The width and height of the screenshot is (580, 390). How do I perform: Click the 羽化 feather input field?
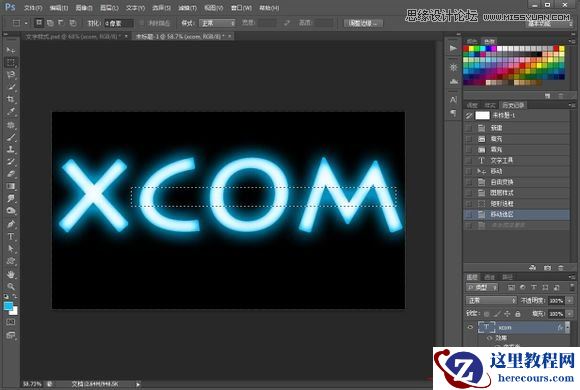click(118, 23)
